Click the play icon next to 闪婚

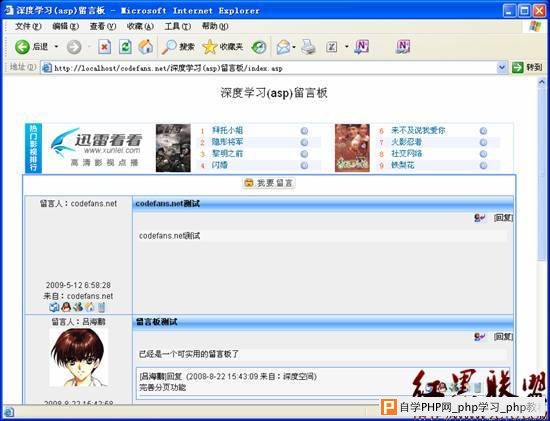[x=304, y=166]
